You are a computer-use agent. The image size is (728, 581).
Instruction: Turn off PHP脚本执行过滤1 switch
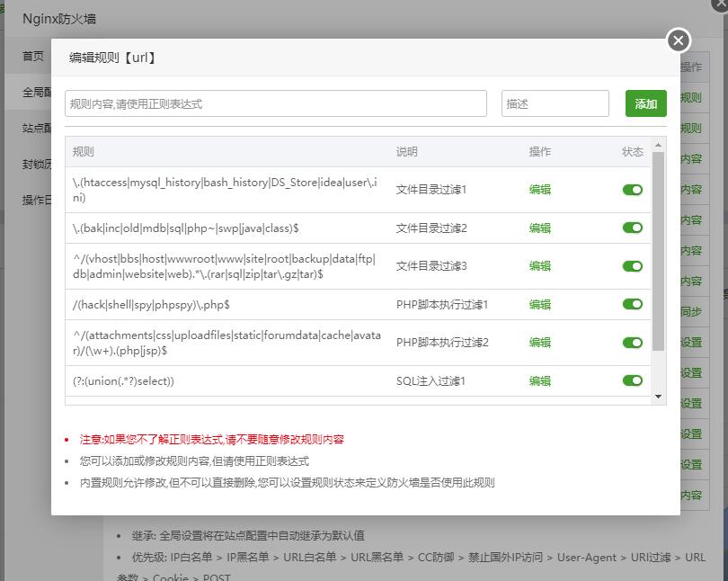point(633,305)
